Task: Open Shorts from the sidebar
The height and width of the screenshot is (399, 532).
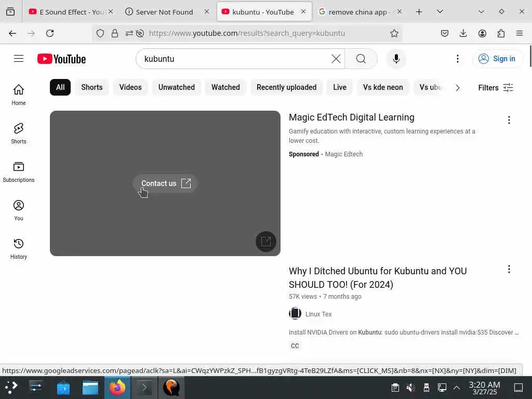Action: point(19,134)
